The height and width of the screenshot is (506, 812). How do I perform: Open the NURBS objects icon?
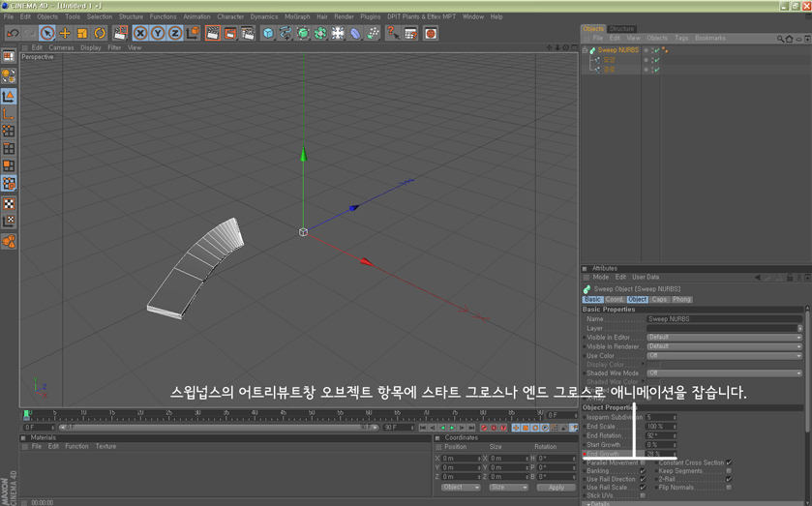click(303, 33)
